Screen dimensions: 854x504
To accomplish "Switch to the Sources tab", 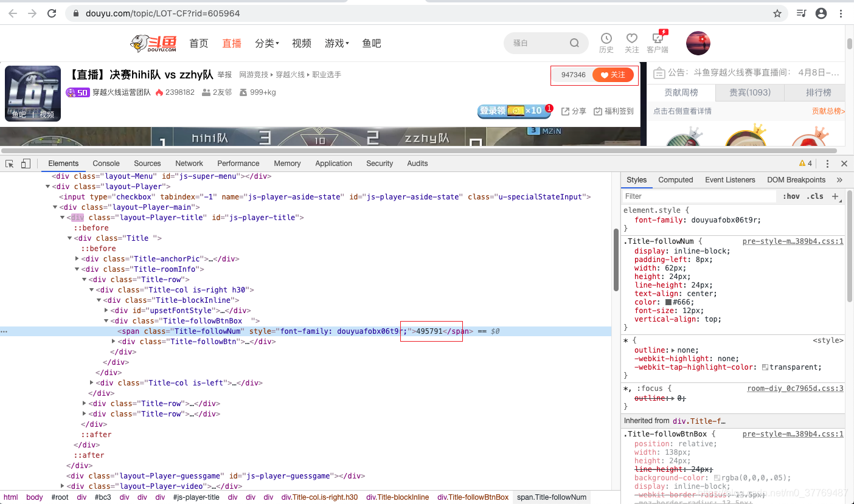I will 147,164.
